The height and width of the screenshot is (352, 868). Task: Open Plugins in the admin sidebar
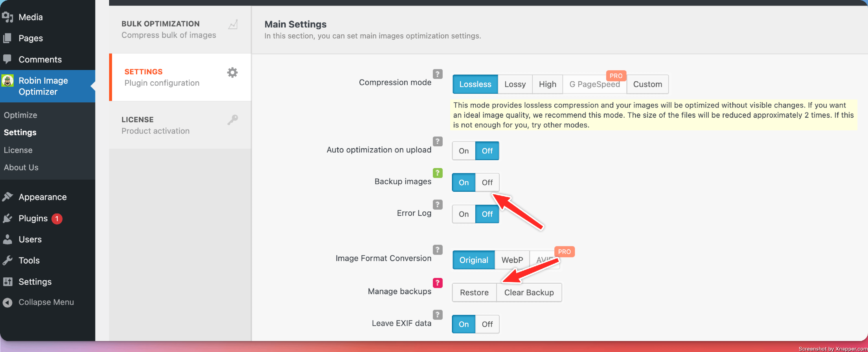pyautogui.click(x=33, y=218)
